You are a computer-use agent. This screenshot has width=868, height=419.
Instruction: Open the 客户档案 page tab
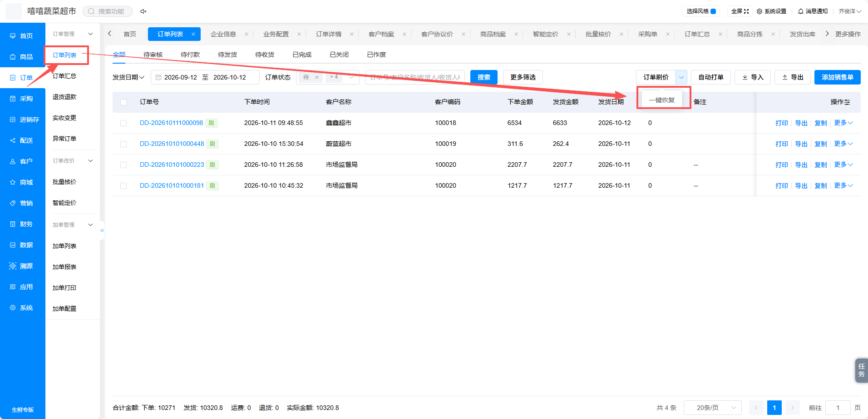coord(381,34)
